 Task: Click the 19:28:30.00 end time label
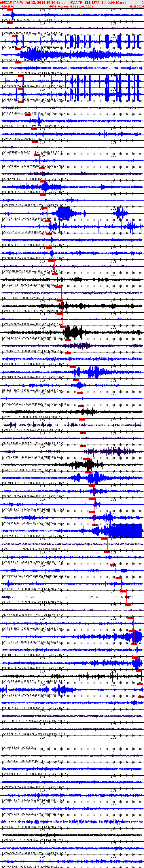click(x=136, y=6)
